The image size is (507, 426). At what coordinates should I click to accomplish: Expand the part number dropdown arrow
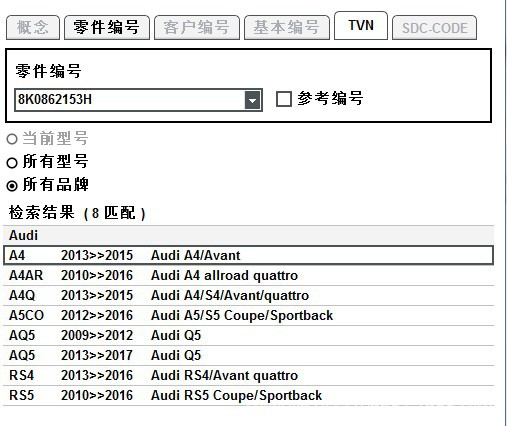click(x=252, y=100)
